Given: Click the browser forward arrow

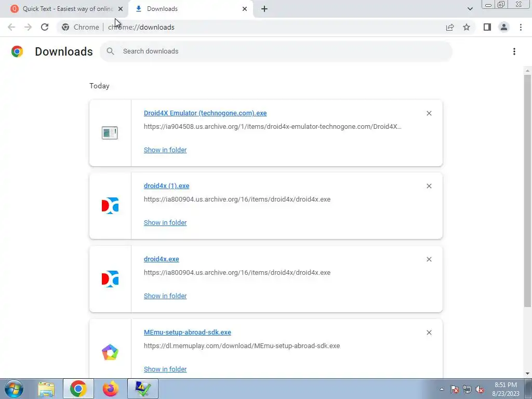Looking at the screenshot, I should pyautogui.click(x=28, y=27).
